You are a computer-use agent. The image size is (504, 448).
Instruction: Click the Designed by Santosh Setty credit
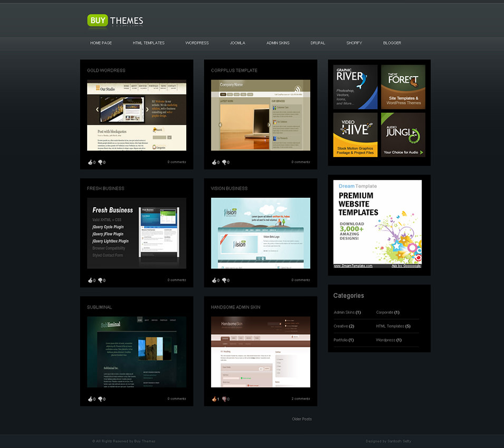click(389, 441)
